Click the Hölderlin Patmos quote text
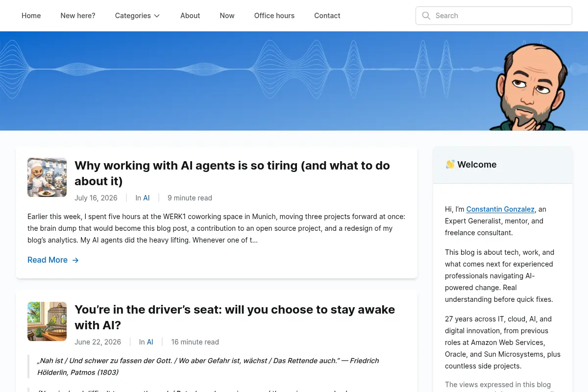This screenshot has height=392, width=588. pos(208,367)
